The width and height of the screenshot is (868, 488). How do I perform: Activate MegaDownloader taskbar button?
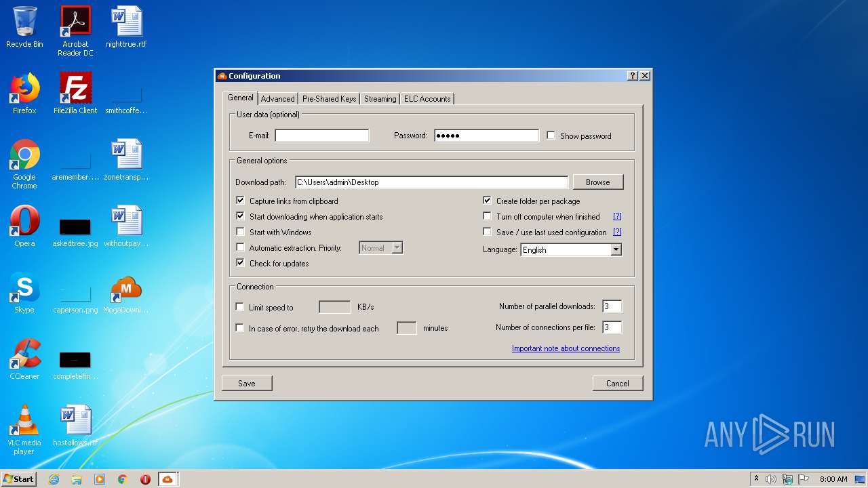168,479
